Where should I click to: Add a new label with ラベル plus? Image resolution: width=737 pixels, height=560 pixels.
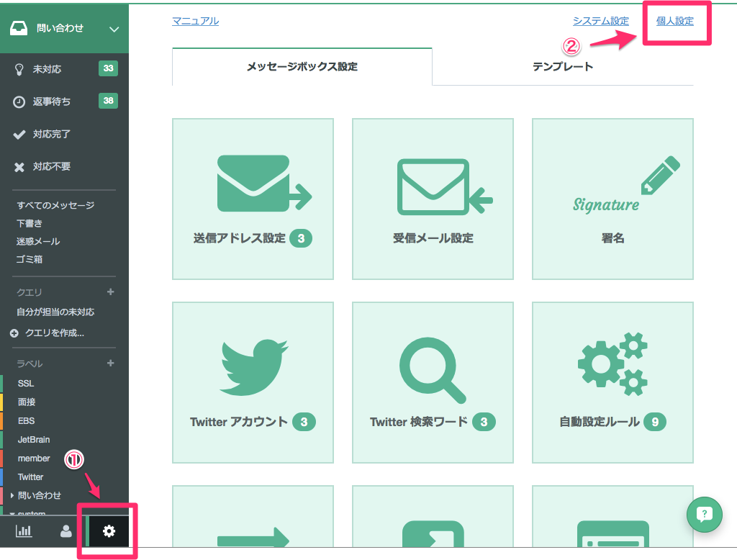(x=110, y=363)
